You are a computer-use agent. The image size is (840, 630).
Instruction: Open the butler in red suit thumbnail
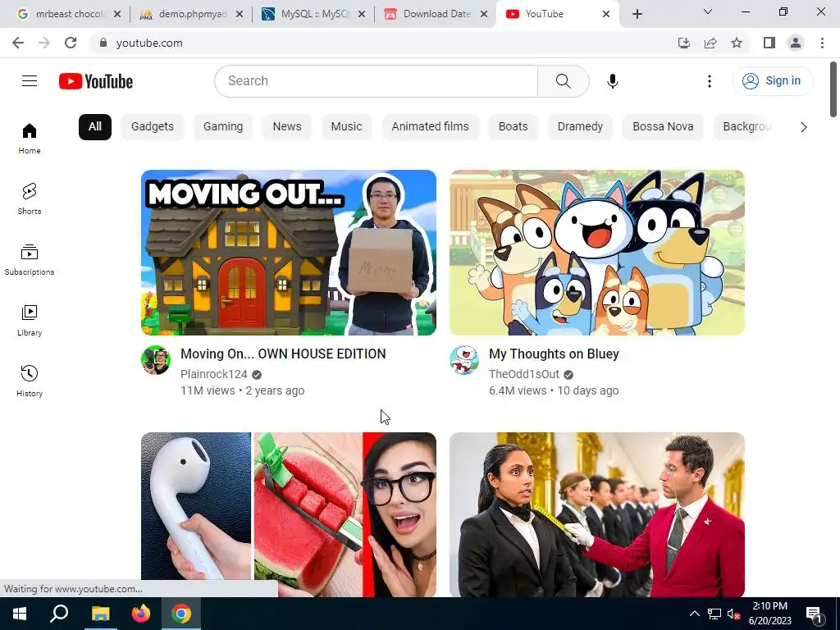[597, 514]
